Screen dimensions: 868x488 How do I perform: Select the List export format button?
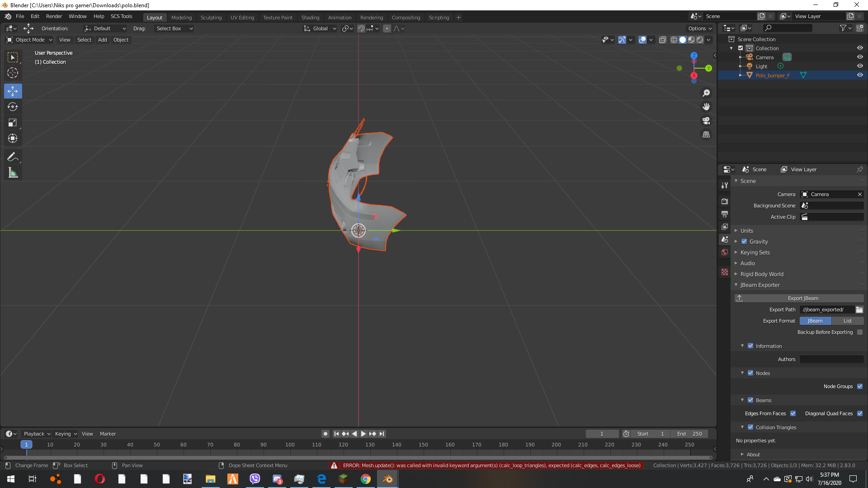pos(847,321)
